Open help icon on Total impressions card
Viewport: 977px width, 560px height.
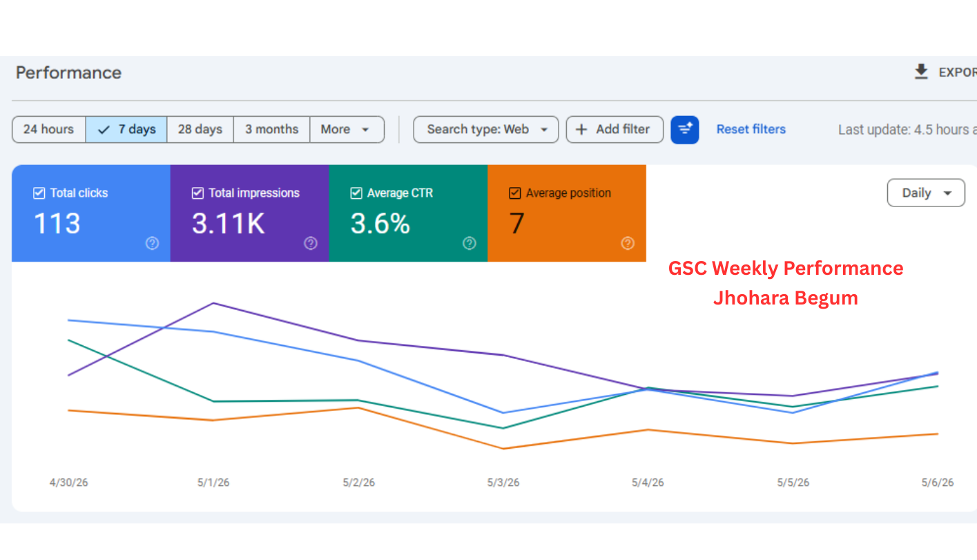click(311, 243)
